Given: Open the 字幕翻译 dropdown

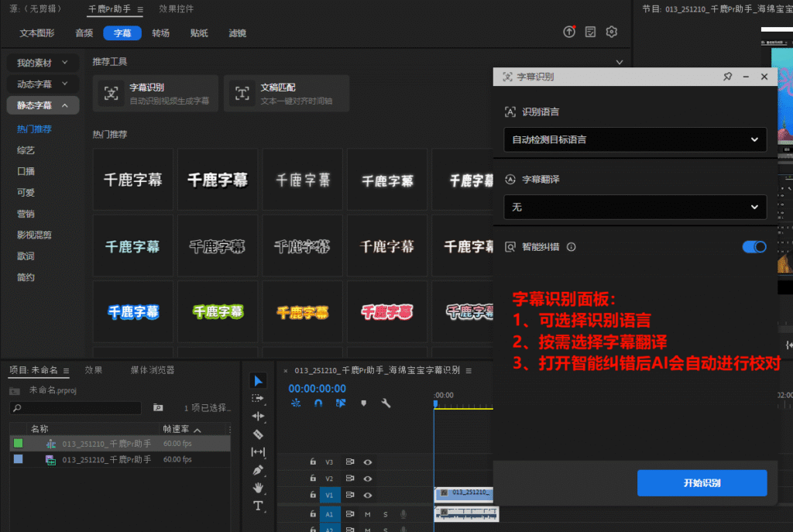Looking at the screenshot, I should click(634, 208).
